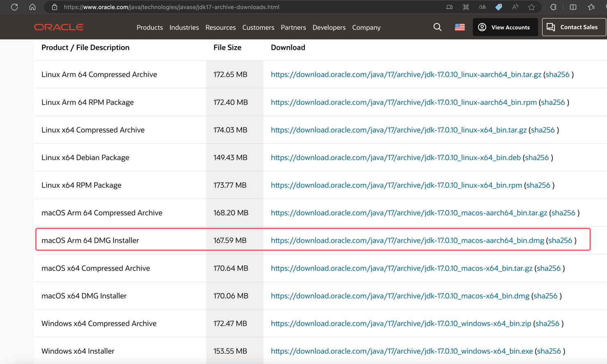Image resolution: width=607 pixels, height=364 pixels.
Task: Open sha256 for macos-x64 dmg
Action: coord(546,296)
